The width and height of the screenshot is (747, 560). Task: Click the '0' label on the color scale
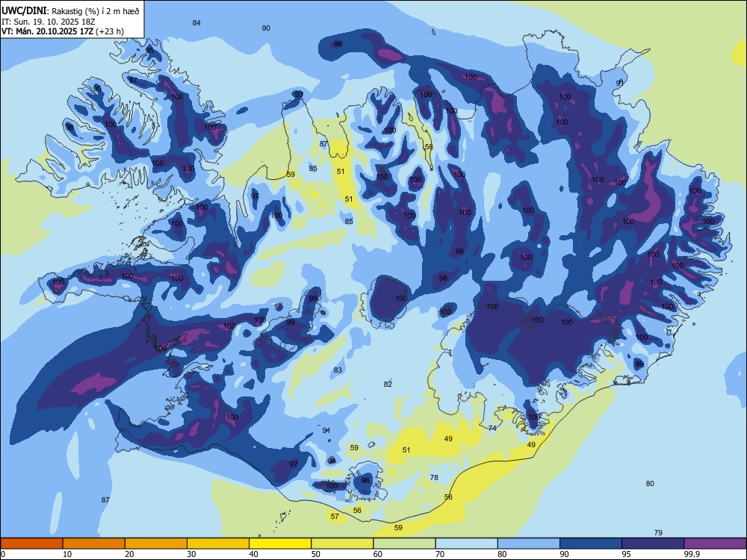(x=3, y=554)
